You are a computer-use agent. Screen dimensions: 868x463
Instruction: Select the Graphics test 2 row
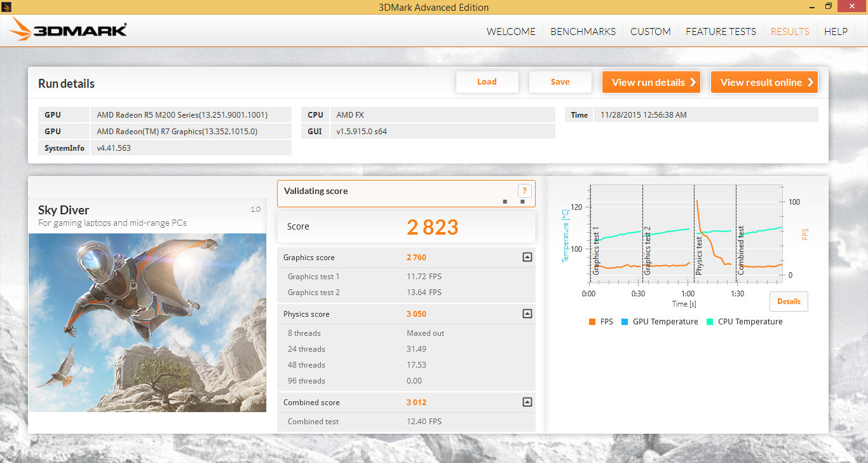coord(406,293)
